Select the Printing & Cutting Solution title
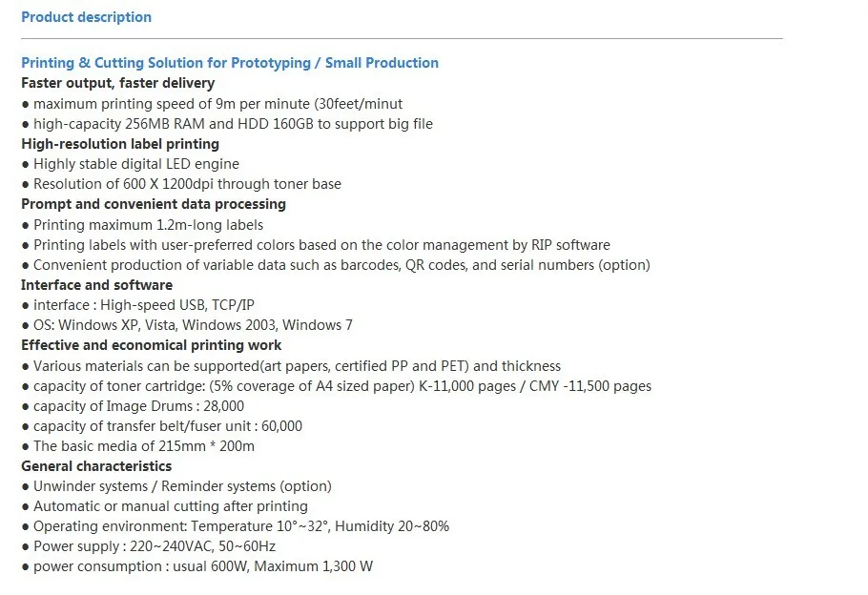 point(230,63)
